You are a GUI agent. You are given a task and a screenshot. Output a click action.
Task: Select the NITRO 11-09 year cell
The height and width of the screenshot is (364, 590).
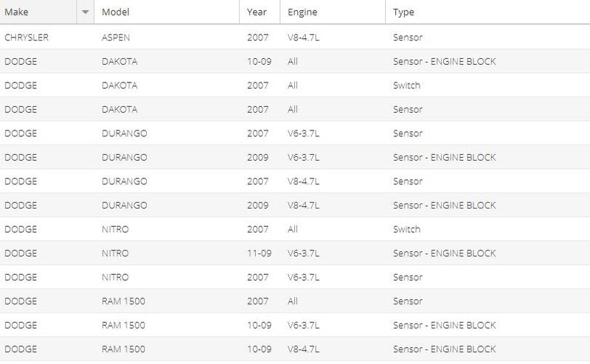pos(260,253)
